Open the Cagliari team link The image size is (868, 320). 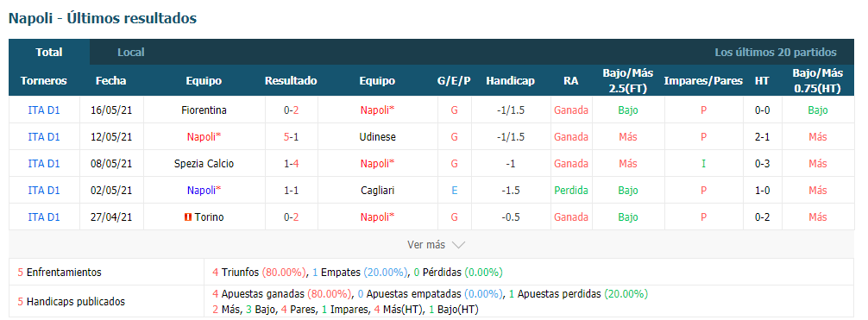pos(377,191)
